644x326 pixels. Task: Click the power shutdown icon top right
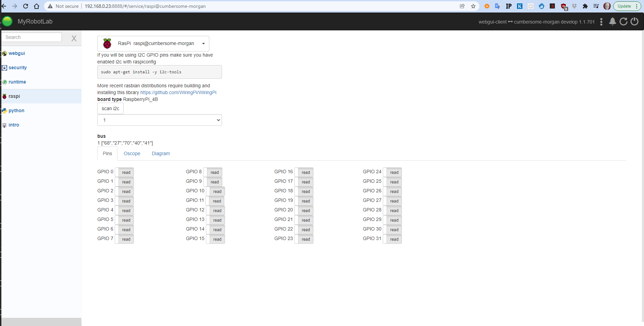[634, 21]
